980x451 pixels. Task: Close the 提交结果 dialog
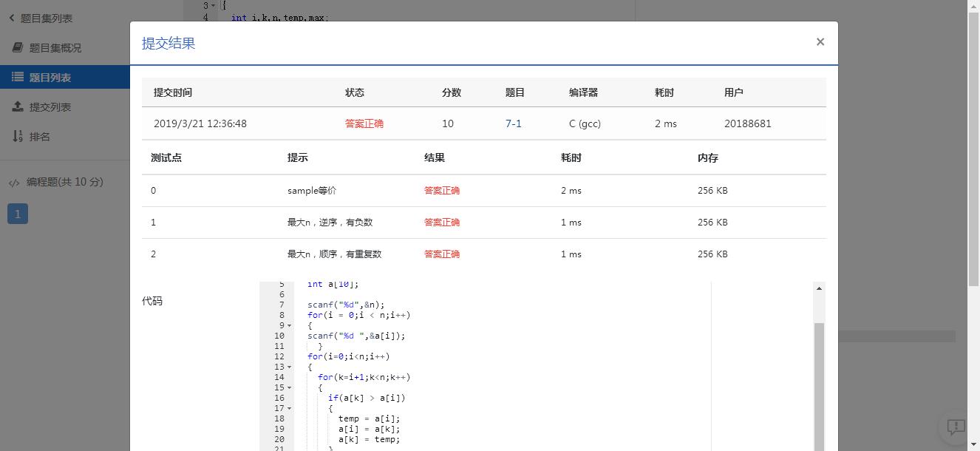pyautogui.click(x=820, y=42)
